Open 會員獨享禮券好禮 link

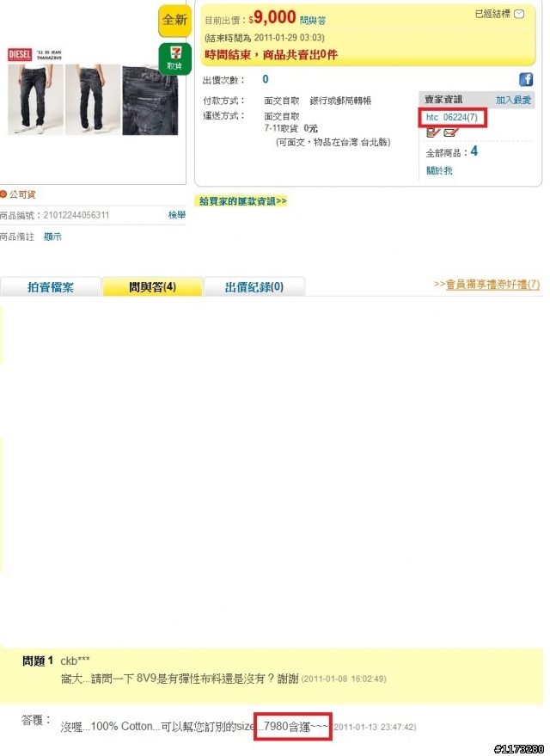pyautogui.click(x=487, y=285)
